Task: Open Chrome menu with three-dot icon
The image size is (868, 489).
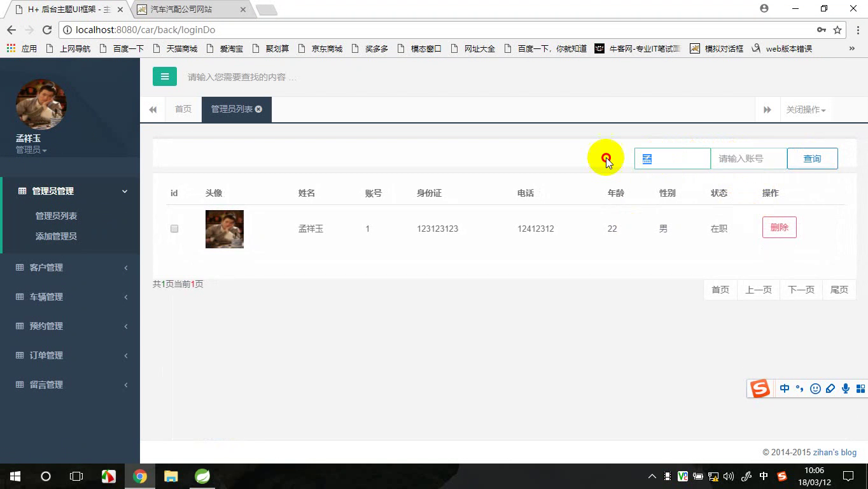Action: point(857,30)
